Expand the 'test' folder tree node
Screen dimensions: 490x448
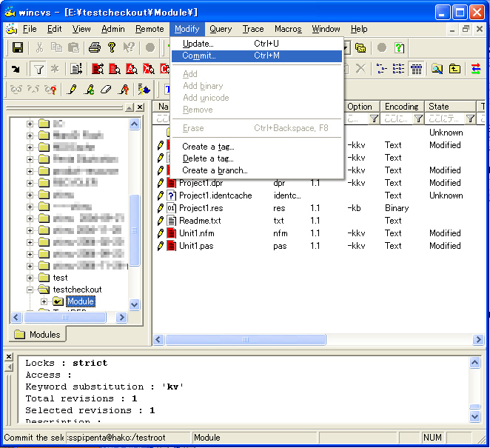(30, 278)
